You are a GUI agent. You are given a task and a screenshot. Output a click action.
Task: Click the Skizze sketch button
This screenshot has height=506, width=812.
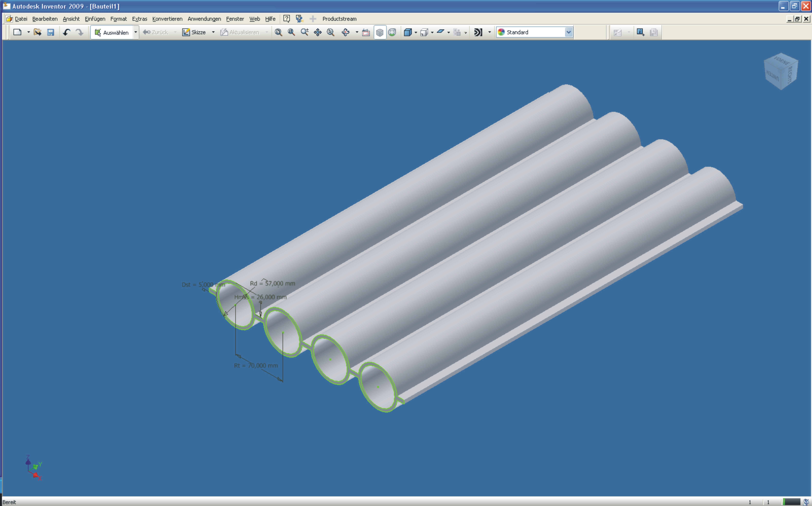tap(194, 32)
